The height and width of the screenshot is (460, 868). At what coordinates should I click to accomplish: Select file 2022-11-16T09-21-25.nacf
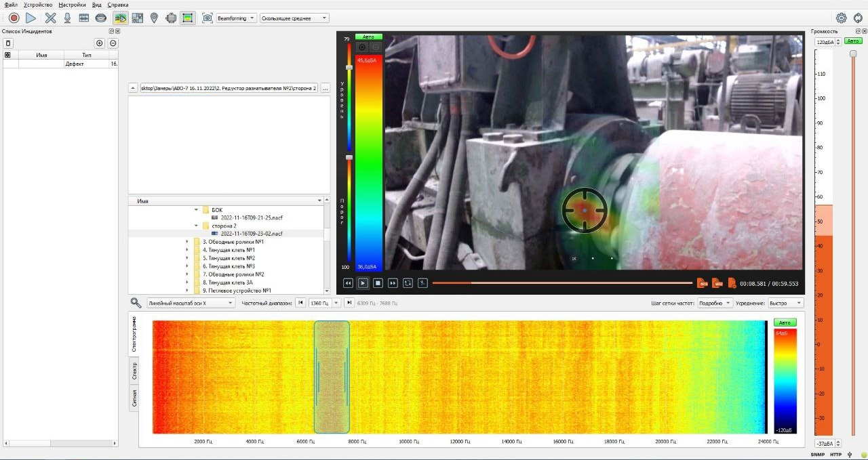[x=250, y=218]
